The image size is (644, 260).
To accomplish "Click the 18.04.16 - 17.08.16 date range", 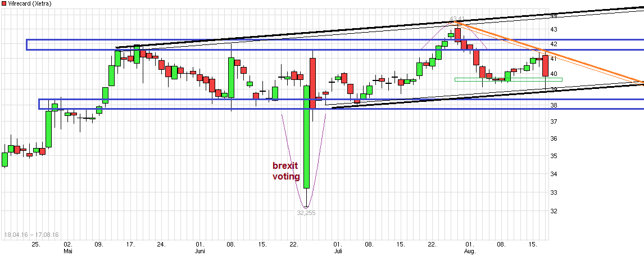I will pos(31,235).
